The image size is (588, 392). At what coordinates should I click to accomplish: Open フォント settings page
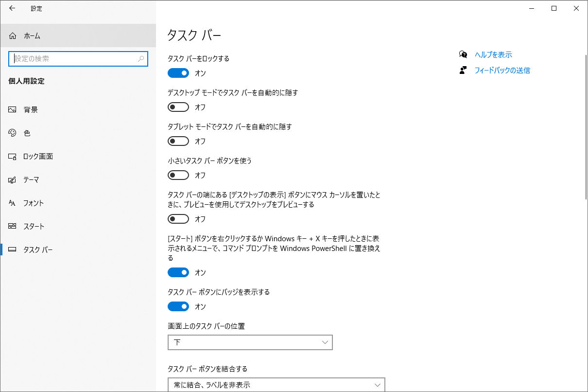tap(78, 203)
